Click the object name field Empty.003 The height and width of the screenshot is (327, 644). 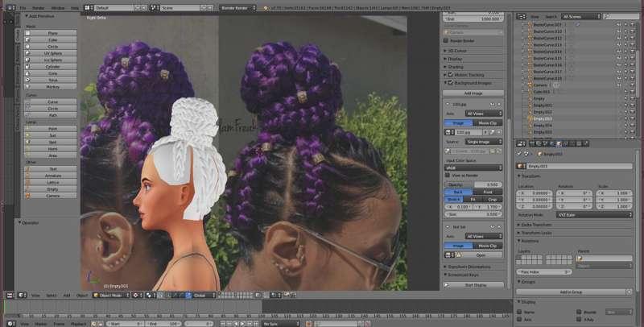578,166
